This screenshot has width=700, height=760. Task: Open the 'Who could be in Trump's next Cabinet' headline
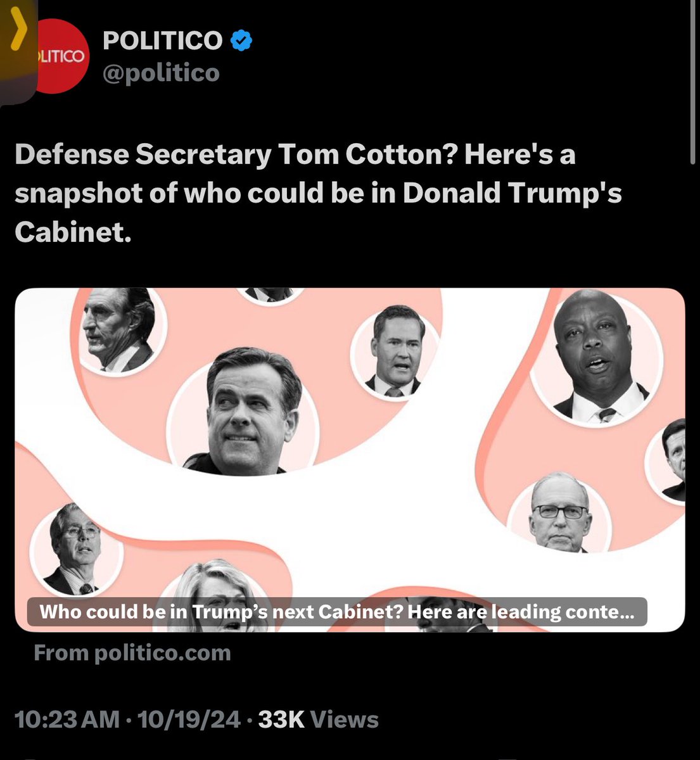pos(336,612)
